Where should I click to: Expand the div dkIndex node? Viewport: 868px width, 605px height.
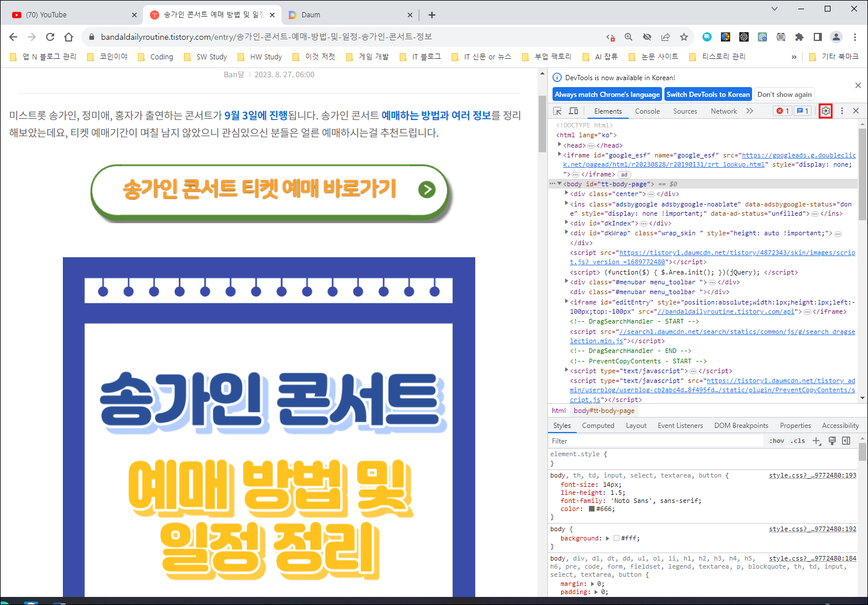point(566,223)
